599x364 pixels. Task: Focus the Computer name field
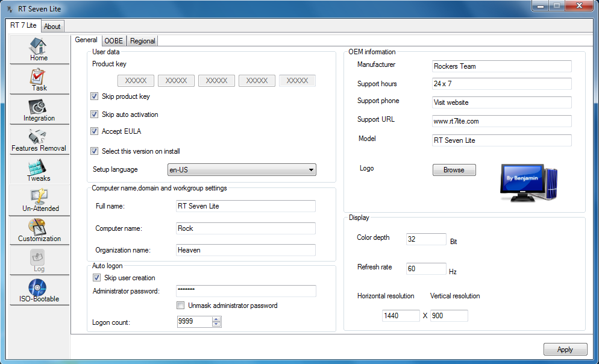[246, 228]
